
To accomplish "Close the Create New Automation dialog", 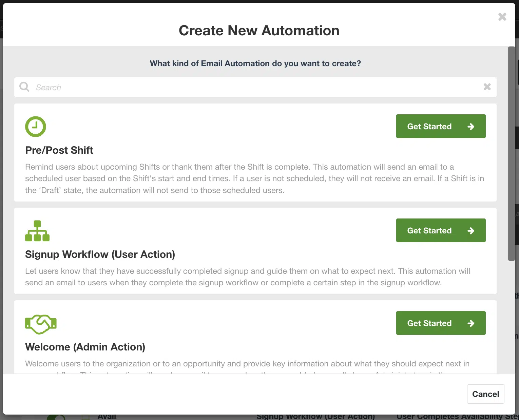I will [502, 17].
